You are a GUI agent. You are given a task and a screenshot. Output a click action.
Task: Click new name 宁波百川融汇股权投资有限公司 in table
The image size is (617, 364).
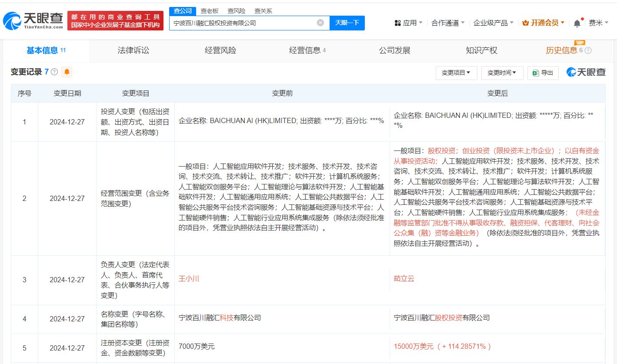click(x=442, y=318)
